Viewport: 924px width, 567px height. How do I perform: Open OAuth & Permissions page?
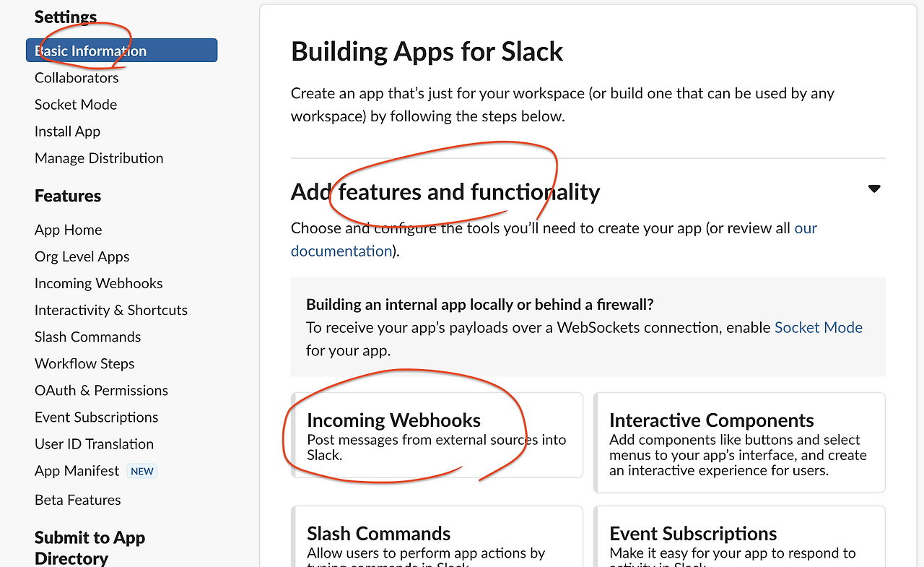coord(101,390)
